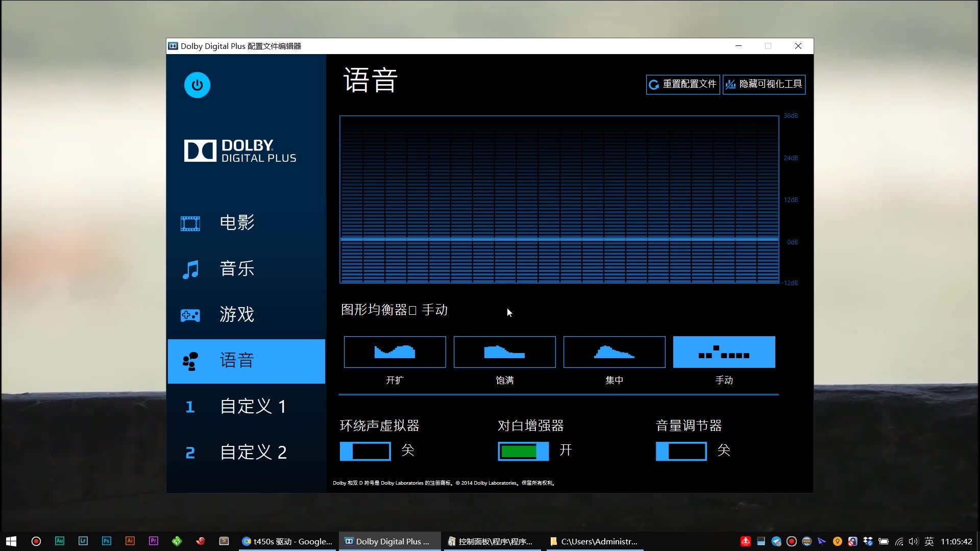Viewport: 980px width, 551px height.
Task: Click the battery tray icon
Action: 884,541
